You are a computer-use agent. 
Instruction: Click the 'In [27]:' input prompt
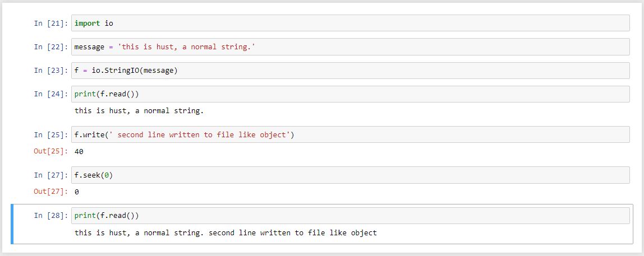[x=50, y=175]
